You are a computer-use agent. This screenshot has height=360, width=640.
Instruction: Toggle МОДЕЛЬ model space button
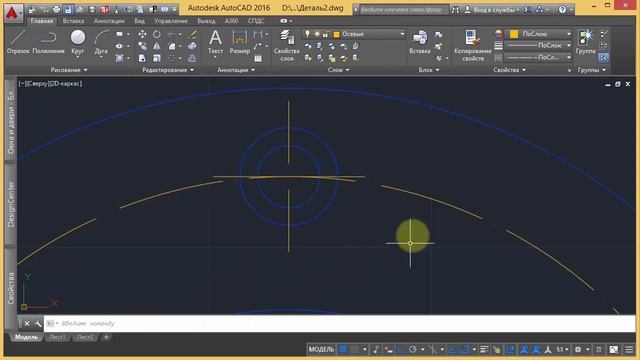(x=321, y=349)
